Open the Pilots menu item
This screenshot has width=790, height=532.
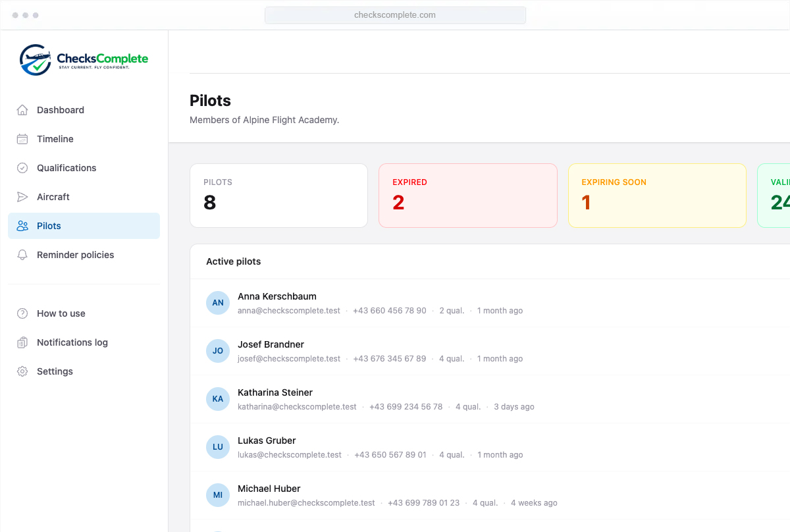[x=84, y=226]
